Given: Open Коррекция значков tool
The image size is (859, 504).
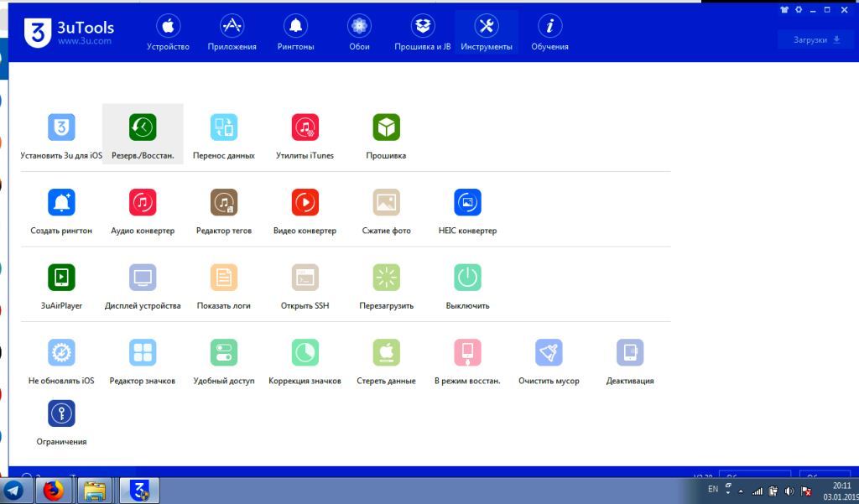Looking at the screenshot, I should pyautogui.click(x=305, y=362).
